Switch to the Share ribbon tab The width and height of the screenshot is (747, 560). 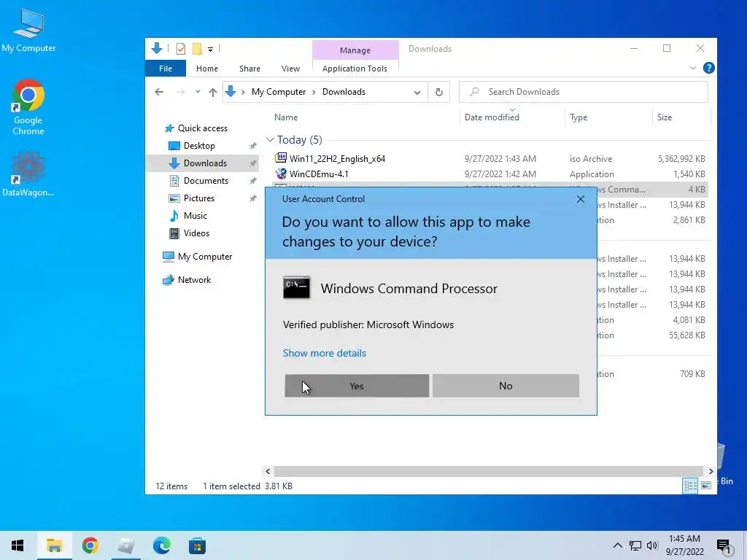pyautogui.click(x=249, y=69)
